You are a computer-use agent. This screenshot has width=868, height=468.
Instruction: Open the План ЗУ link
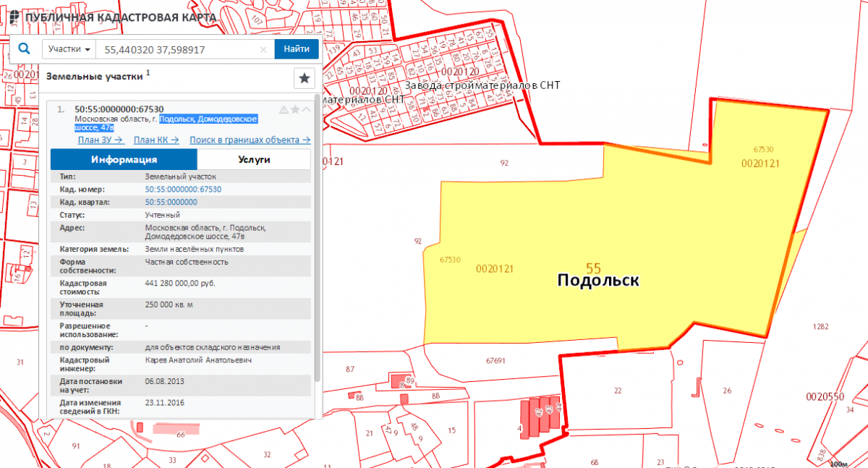click(101, 140)
